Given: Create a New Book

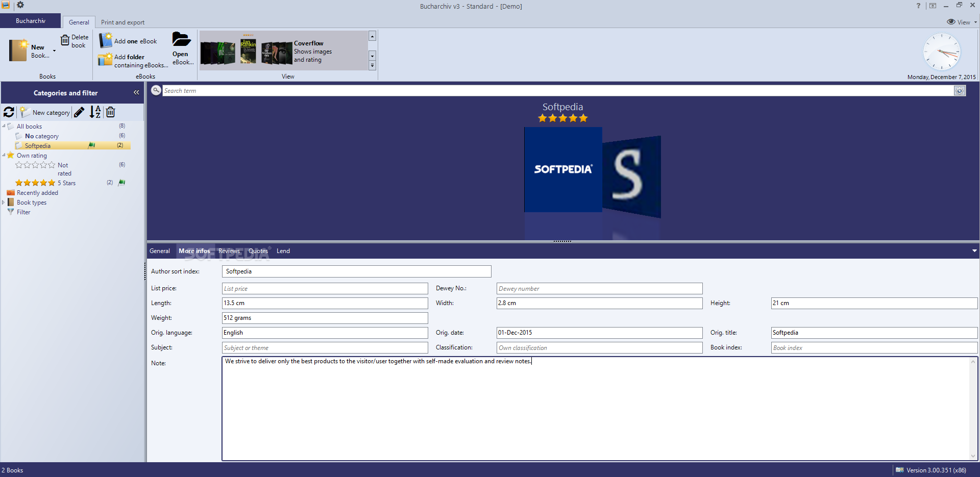Looking at the screenshot, I should [x=29, y=51].
